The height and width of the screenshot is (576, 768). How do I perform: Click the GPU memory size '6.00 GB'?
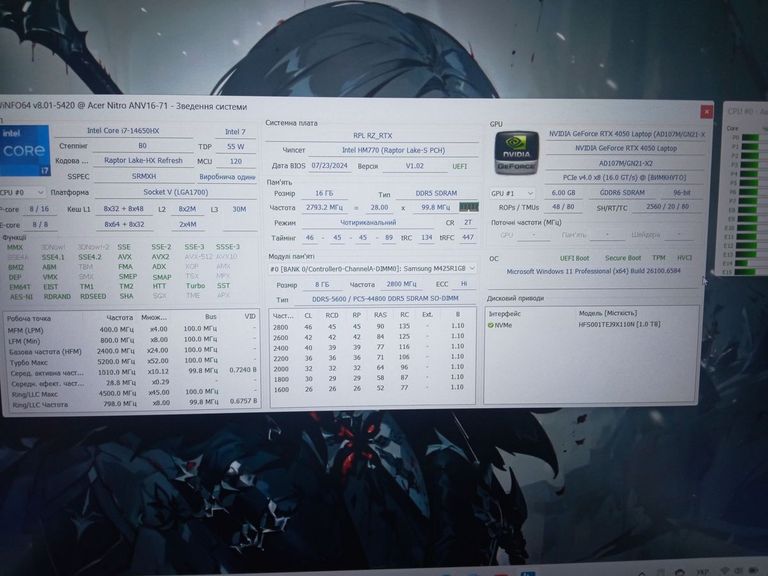pyautogui.click(x=563, y=193)
